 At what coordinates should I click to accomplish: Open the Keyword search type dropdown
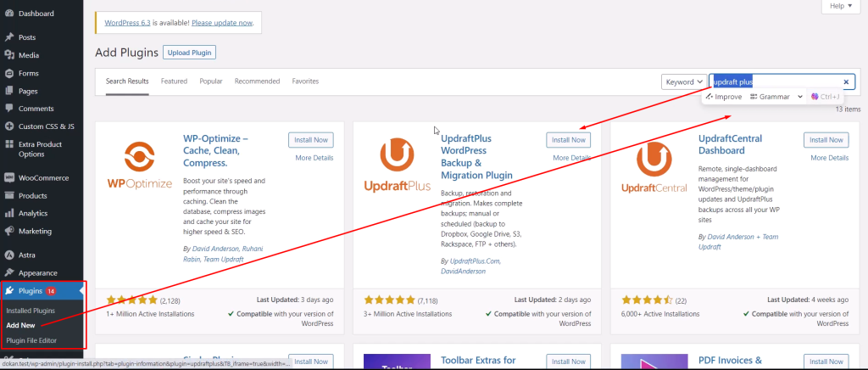click(x=684, y=82)
